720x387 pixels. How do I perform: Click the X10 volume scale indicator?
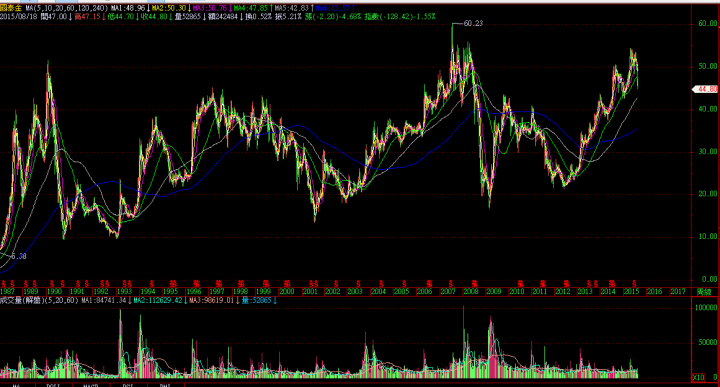coord(698,377)
